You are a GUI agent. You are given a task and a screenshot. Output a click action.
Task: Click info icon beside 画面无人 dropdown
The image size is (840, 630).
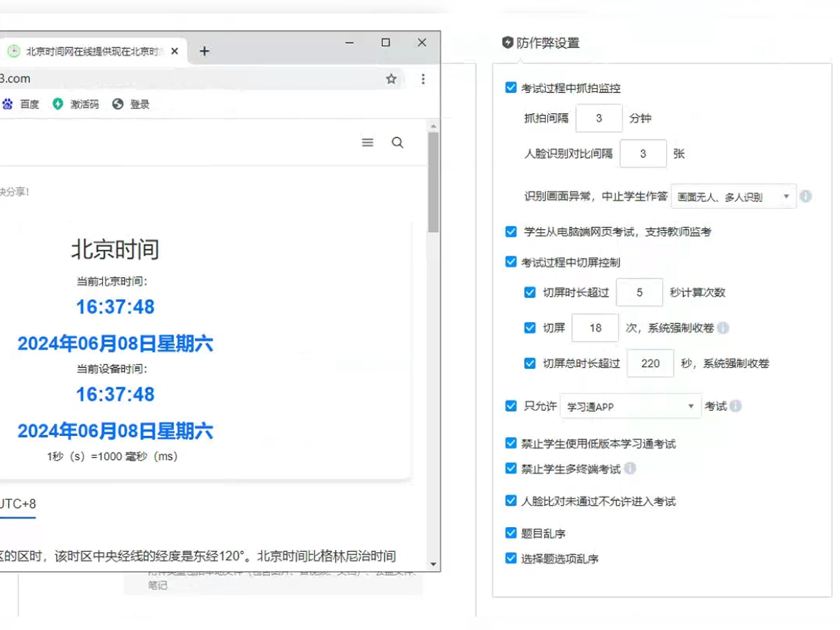point(806,197)
